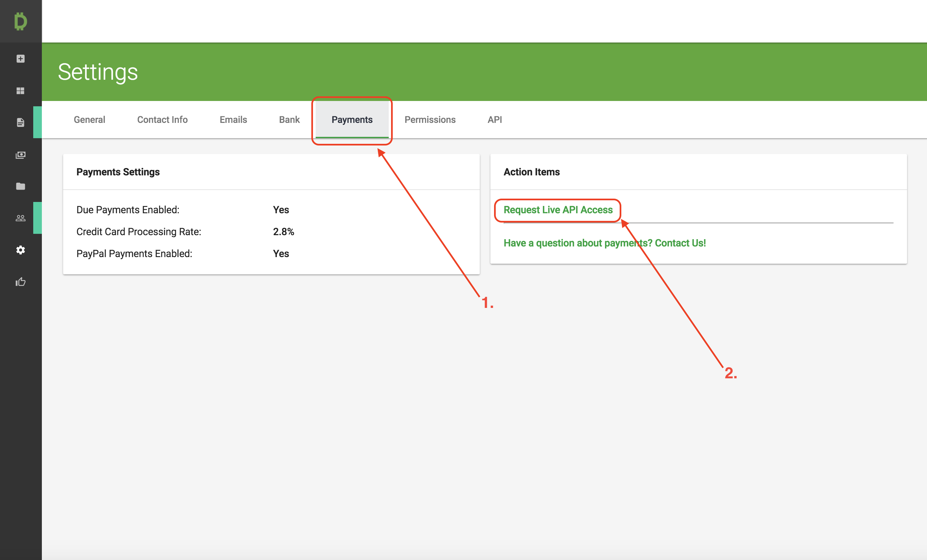Click the Credit Card Processing Rate label

click(x=139, y=232)
